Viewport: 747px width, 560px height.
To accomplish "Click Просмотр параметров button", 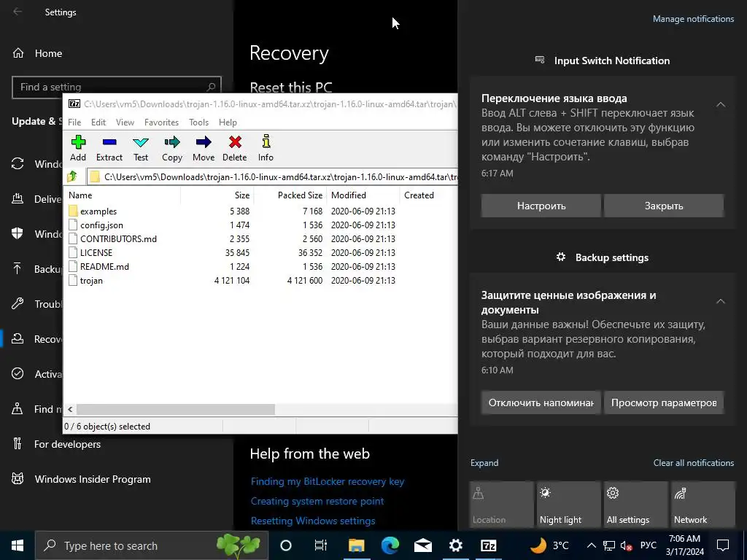I will (664, 402).
